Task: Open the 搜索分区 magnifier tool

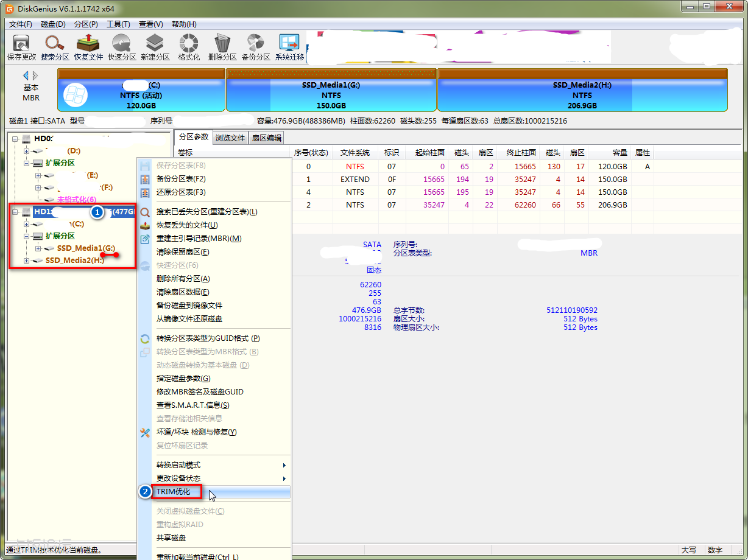Action: (55, 47)
